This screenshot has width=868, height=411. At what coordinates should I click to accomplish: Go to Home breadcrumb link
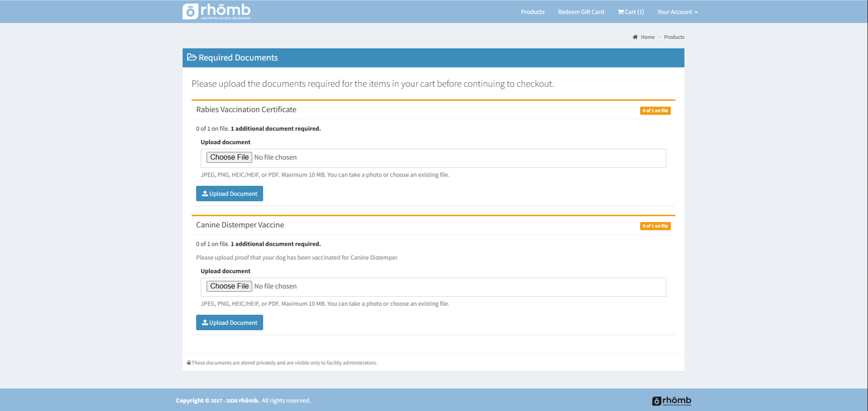(648, 37)
